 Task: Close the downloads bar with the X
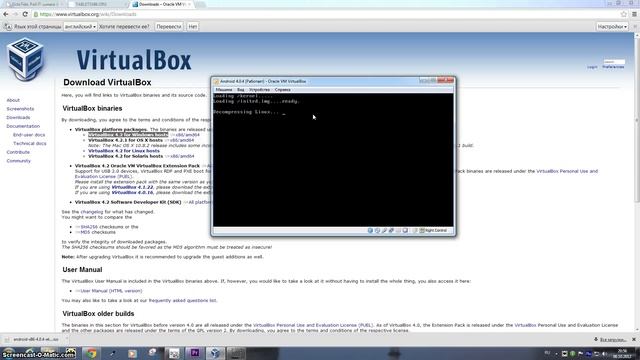634,339
